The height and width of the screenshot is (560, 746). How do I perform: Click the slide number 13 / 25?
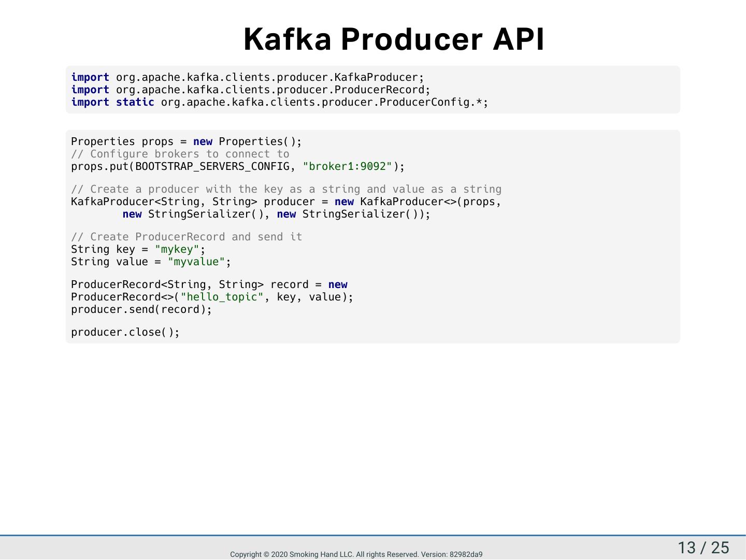click(703, 548)
